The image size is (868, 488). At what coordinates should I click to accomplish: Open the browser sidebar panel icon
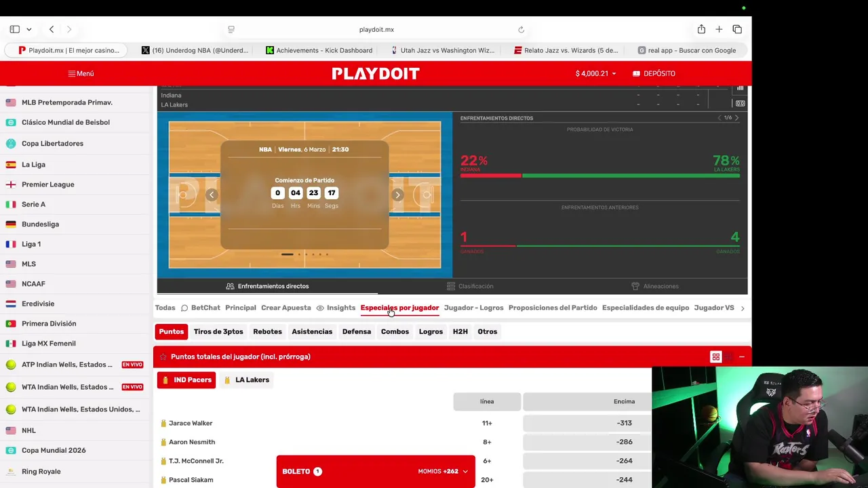point(14,29)
